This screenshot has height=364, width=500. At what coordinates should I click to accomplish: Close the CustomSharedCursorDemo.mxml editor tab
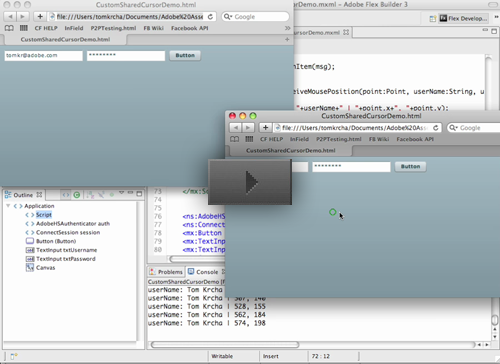346,32
